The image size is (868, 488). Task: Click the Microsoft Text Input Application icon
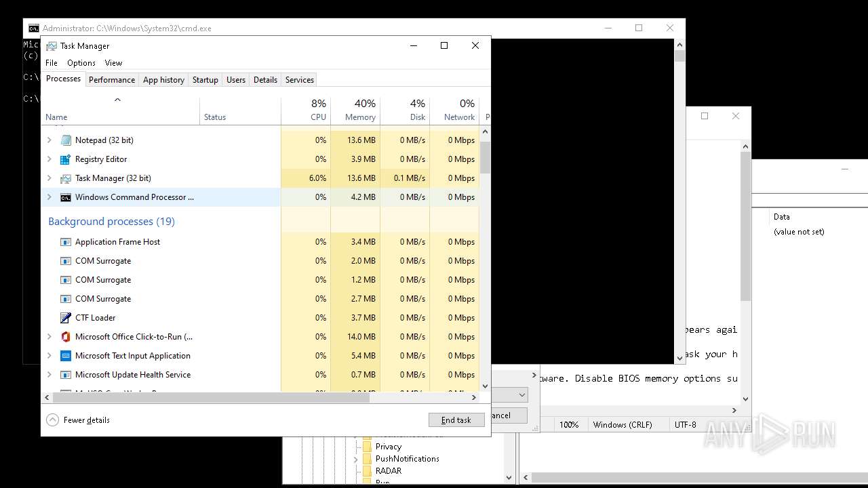66,356
